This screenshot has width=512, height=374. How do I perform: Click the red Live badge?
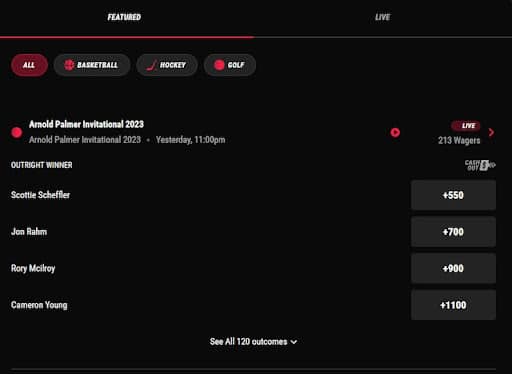[466, 126]
